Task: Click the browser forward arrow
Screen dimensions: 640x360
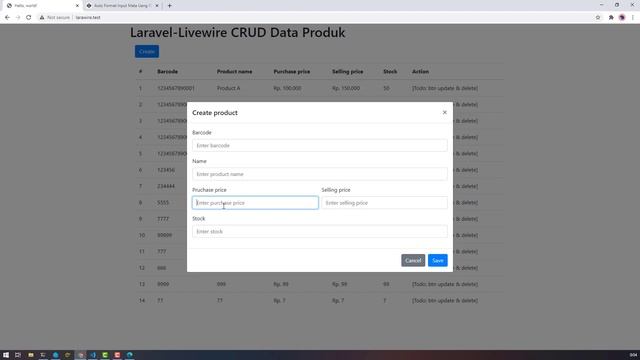Action: pyautogui.click(x=18, y=18)
